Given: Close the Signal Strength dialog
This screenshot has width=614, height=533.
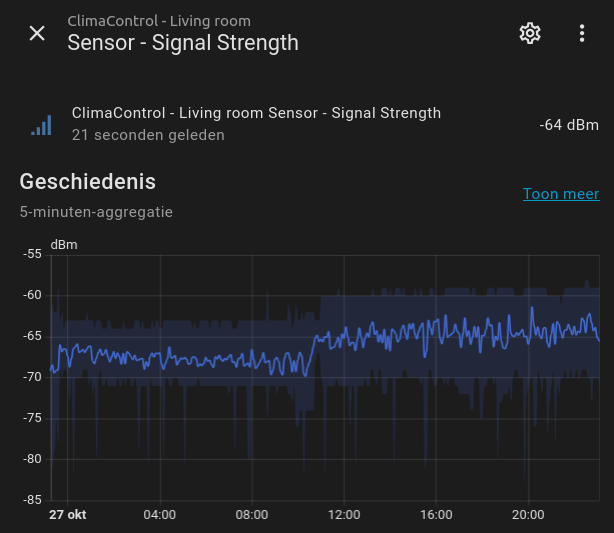Looking at the screenshot, I should 37,33.
